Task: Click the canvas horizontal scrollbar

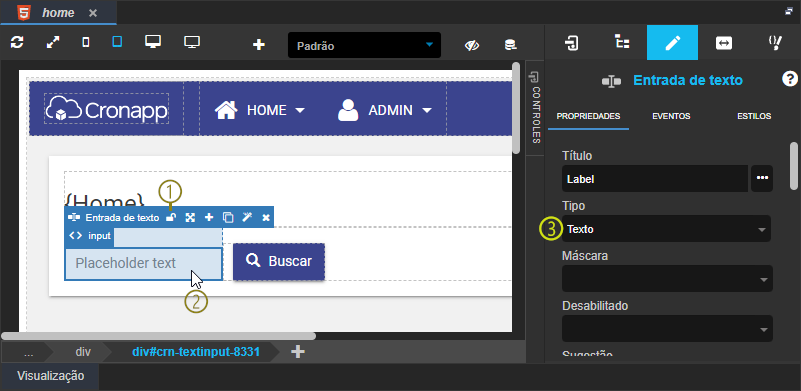Action: (x=159, y=336)
